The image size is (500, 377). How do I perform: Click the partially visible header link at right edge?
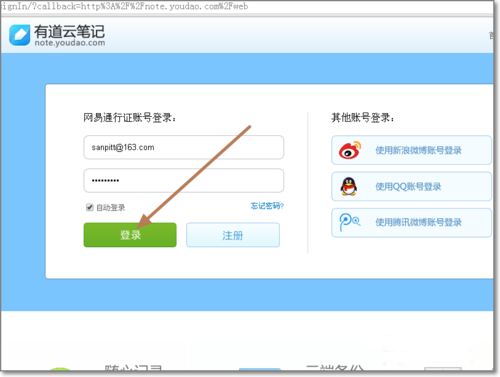coord(491,35)
